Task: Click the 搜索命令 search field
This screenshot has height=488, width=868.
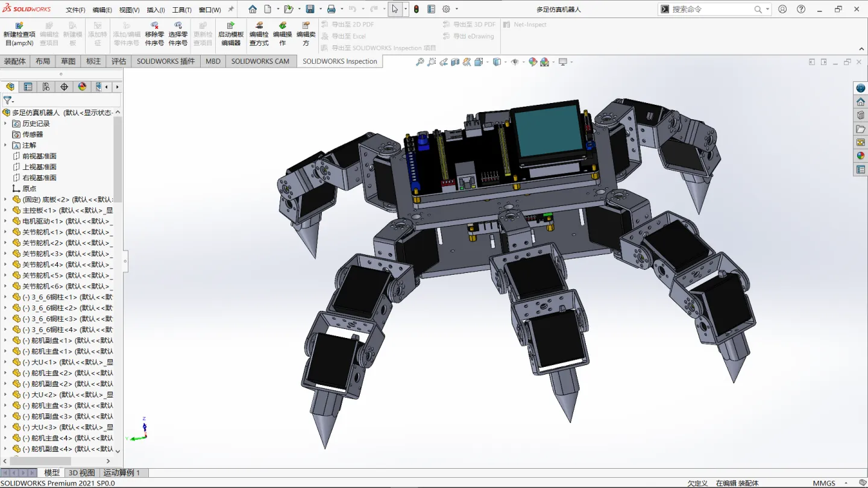Action: tap(711, 9)
